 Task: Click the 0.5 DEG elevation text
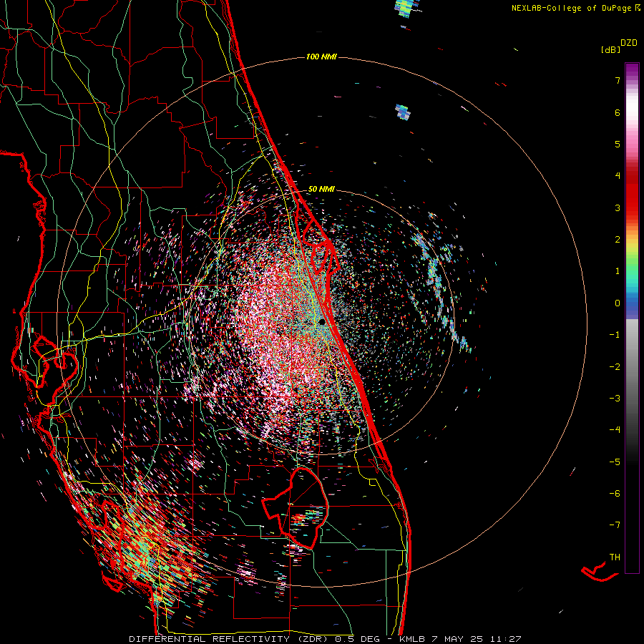click(x=356, y=639)
